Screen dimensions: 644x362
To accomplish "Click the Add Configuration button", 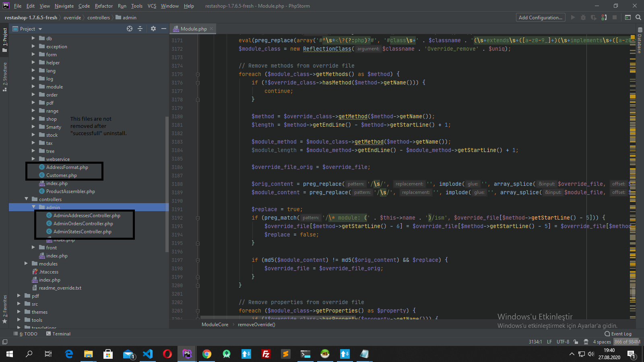I will tap(540, 17).
